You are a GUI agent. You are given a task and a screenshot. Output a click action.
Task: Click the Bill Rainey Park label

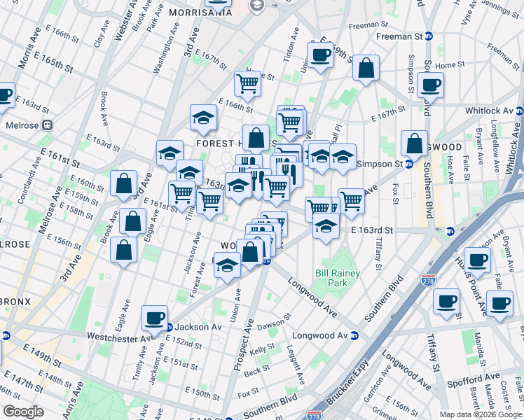click(x=338, y=278)
